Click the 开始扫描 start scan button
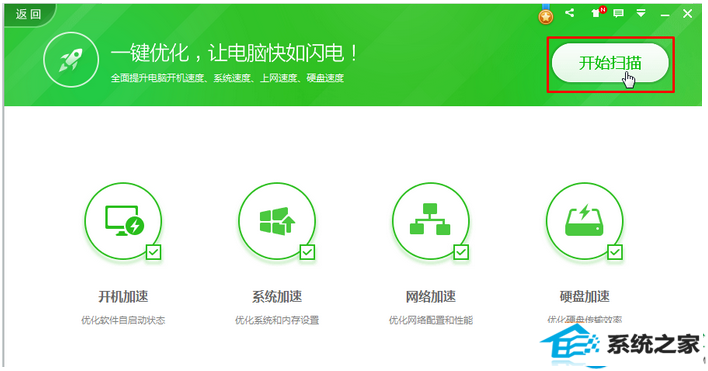The width and height of the screenshot is (708, 371). (x=610, y=63)
